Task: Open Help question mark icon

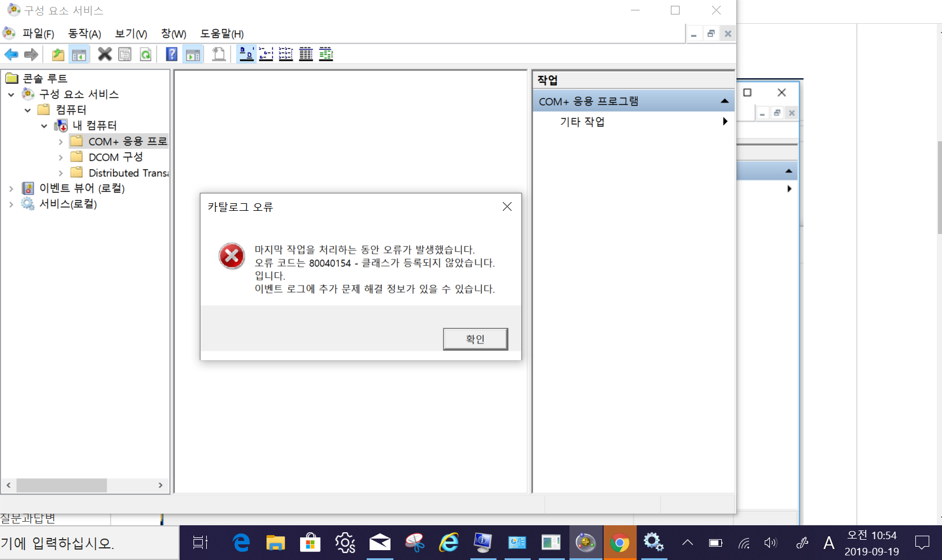Action: click(x=171, y=54)
